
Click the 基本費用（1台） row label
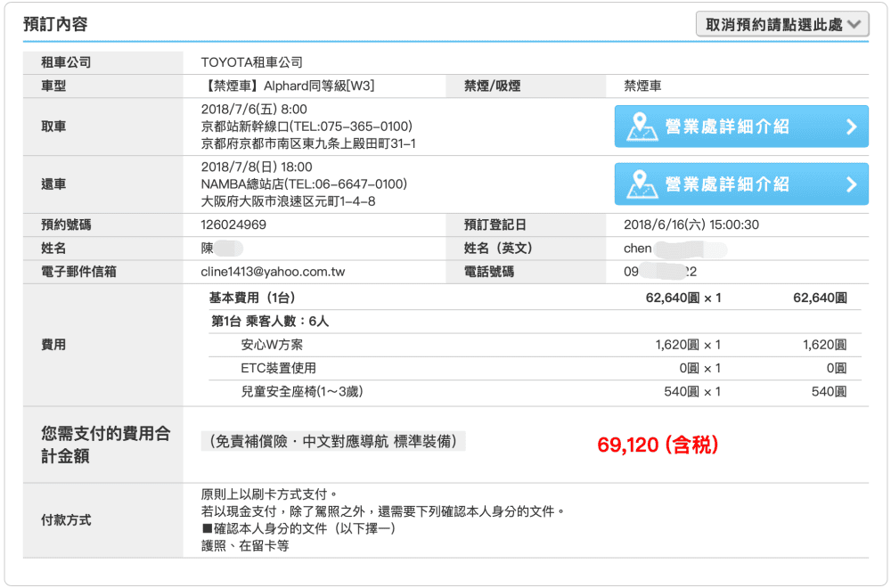252,298
